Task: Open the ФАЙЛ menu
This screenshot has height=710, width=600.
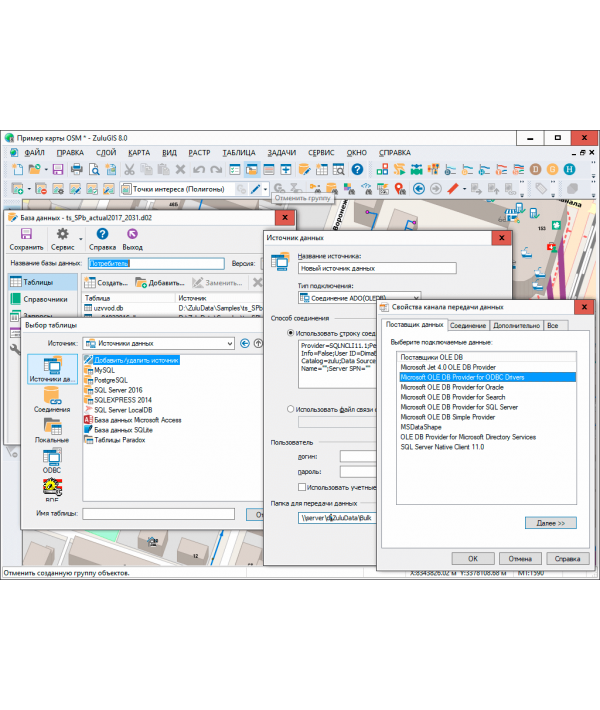Action: pyautogui.click(x=34, y=153)
